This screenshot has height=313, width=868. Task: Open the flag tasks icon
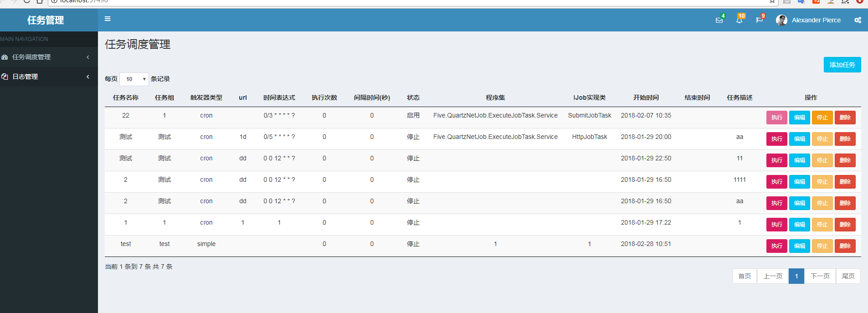759,20
